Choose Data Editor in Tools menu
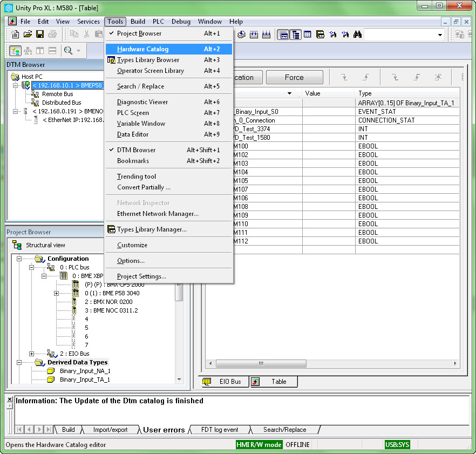The width and height of the screenshot is (476, 454). [x=168, y=134]
